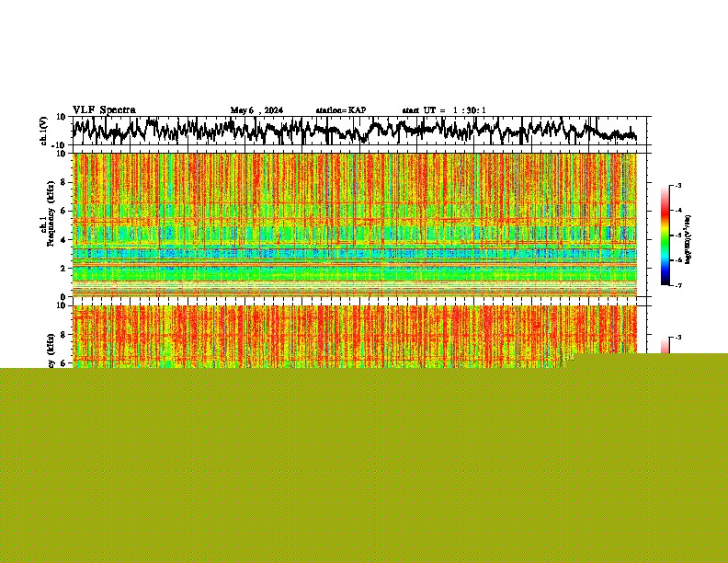Click the ch.1 (V) waveform trace panel
This screenshot has width=728, height=563.
coord(359,131)
